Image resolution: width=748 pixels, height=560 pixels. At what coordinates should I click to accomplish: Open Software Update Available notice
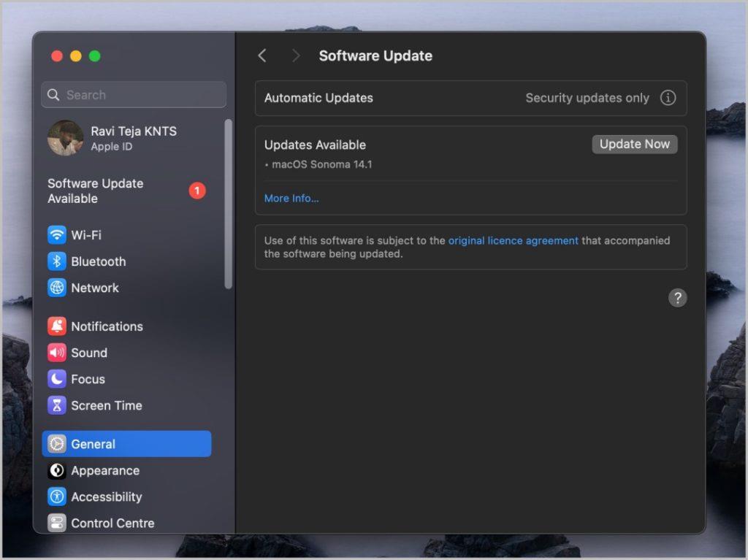pos(126,191)
